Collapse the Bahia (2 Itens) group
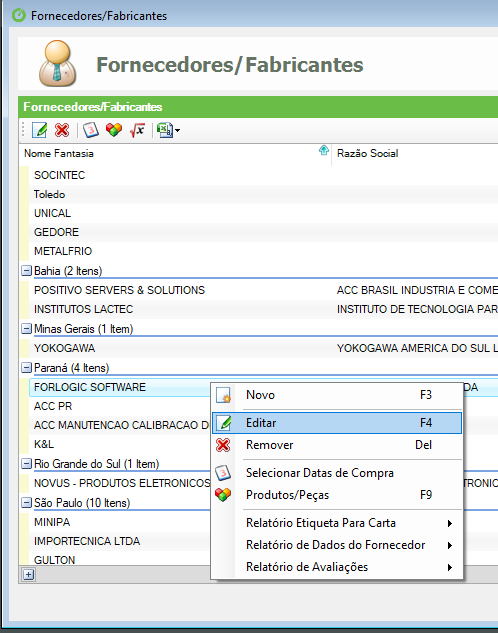498x633 pixels. pyautogui.click(x=26, y=270)
